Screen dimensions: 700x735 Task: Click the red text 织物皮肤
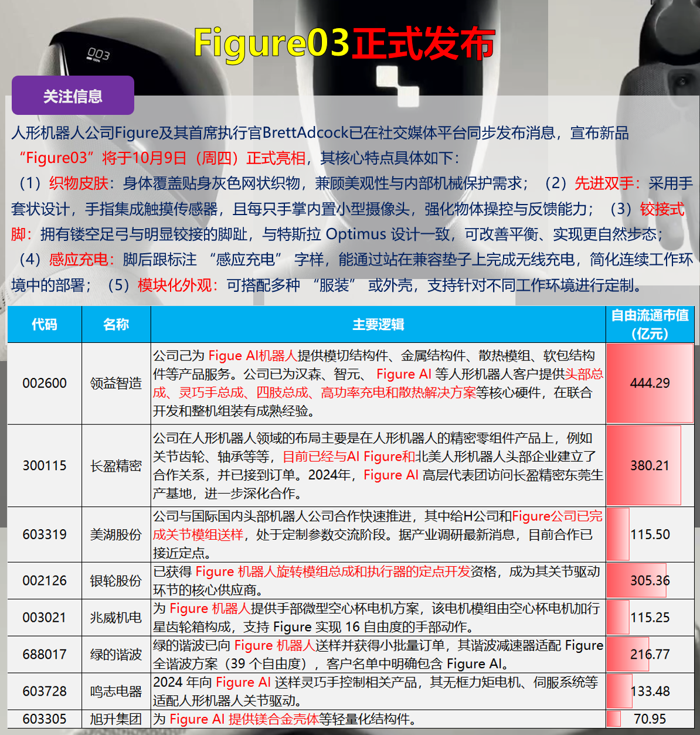pyautogui.click(x=79, y=183)
